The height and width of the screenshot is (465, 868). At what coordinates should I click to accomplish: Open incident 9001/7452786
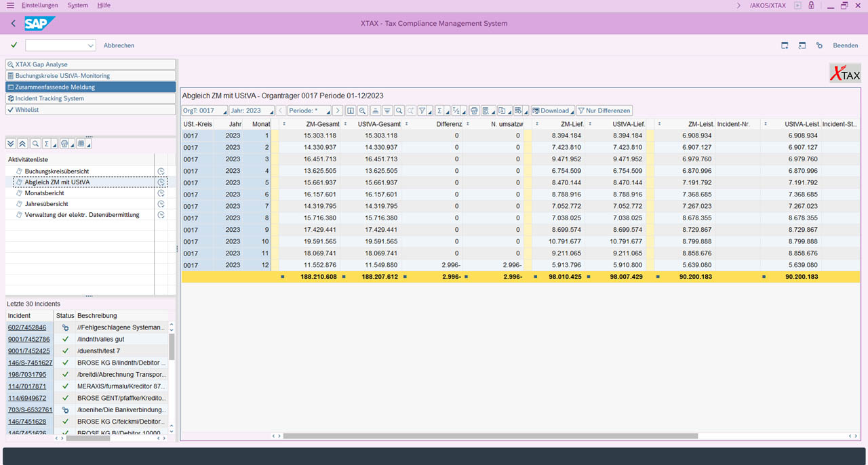coord(28,339)
